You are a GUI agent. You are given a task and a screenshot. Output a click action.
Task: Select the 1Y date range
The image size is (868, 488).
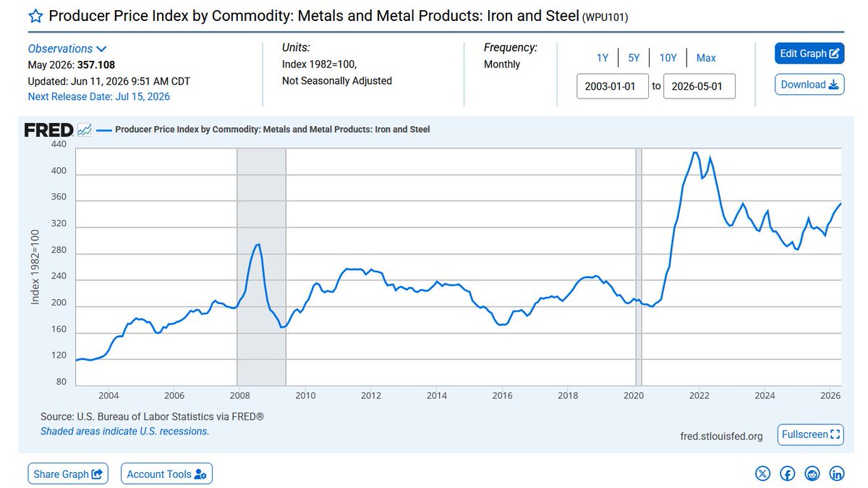603,58
